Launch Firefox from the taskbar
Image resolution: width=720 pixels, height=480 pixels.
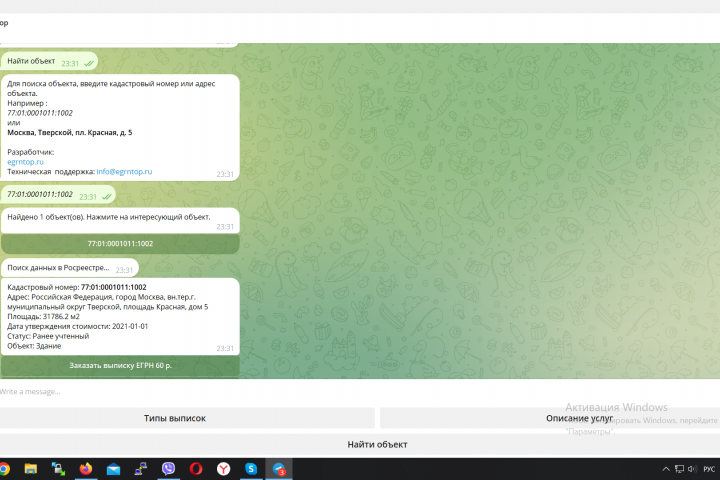86,469
